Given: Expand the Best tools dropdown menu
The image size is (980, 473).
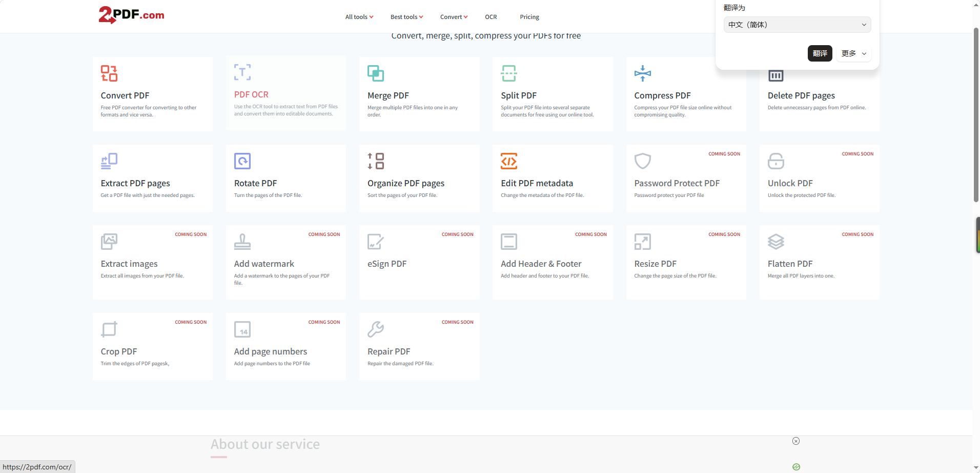Looking at the screenshot, I should (407, 17).
